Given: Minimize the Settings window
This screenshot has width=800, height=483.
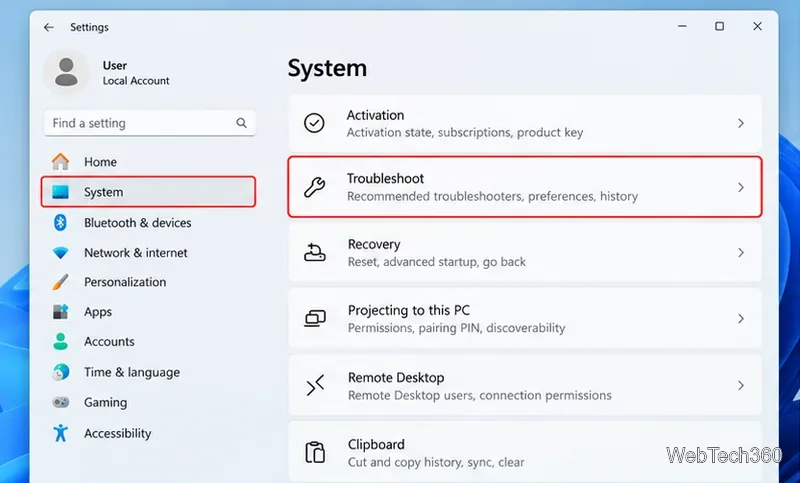Looking at the screenshot, I should click(682, 26).
